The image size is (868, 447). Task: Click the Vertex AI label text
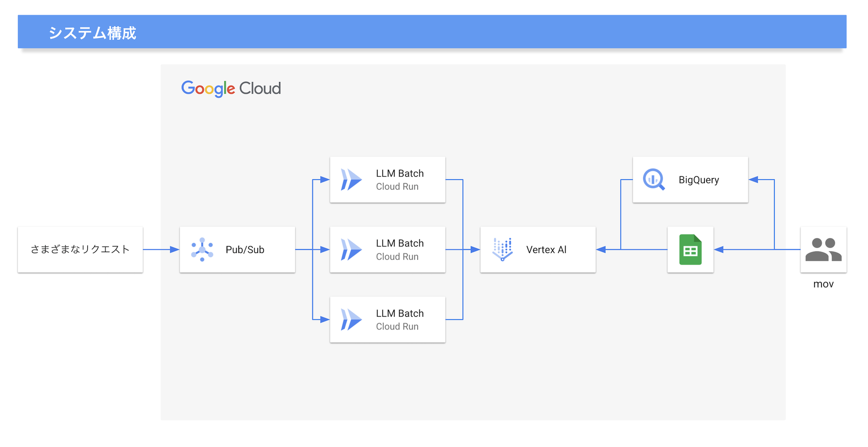point(546,250)
